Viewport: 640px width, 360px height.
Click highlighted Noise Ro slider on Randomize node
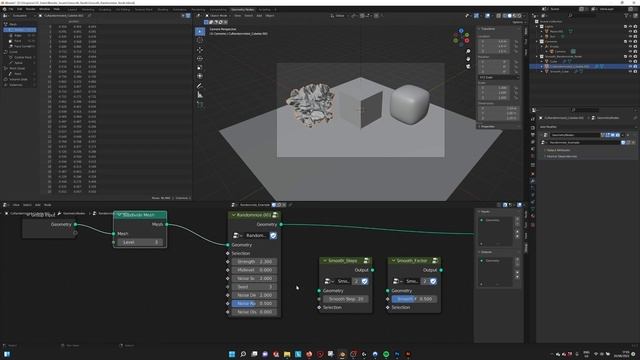[254, 304]
